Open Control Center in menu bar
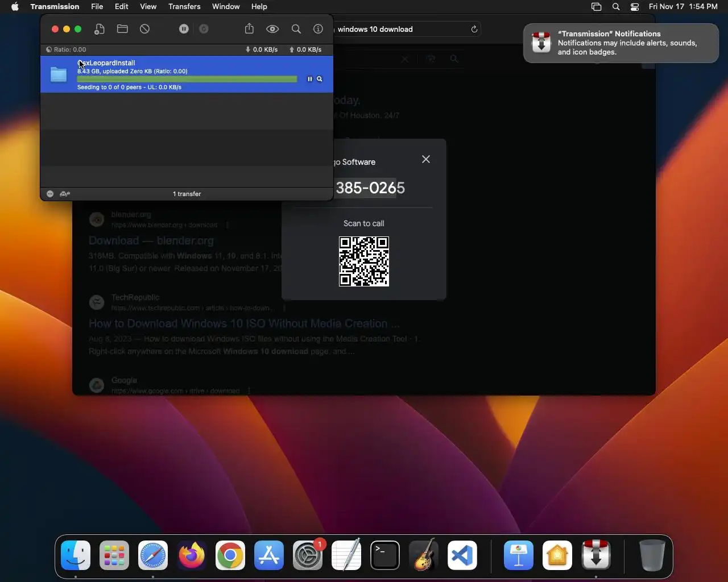Viewport: 728px width, 582px height. click(x=635, y=7)
